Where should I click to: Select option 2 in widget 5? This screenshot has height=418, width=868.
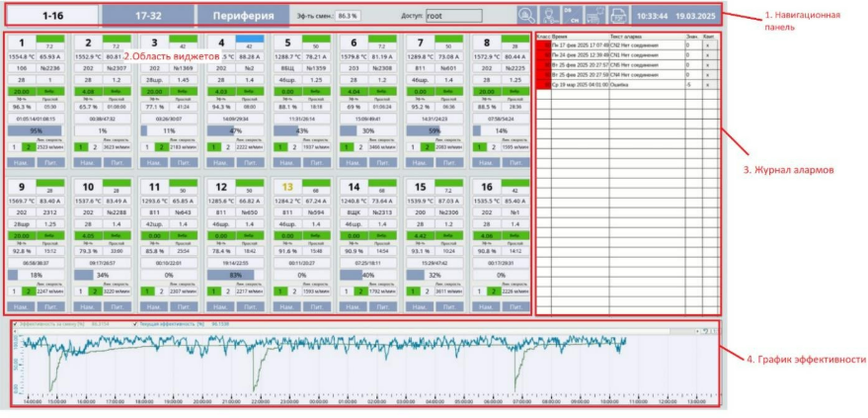(293, 147)
